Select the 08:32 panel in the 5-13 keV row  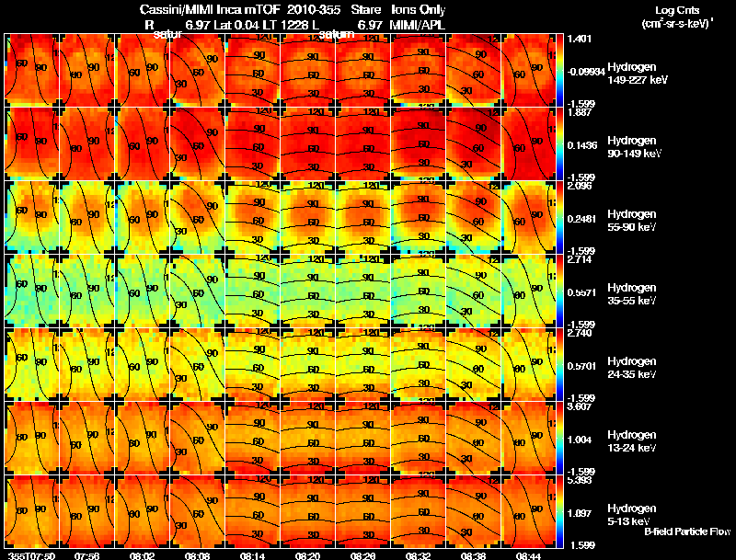pyautogui.click(x=419, y=512)
